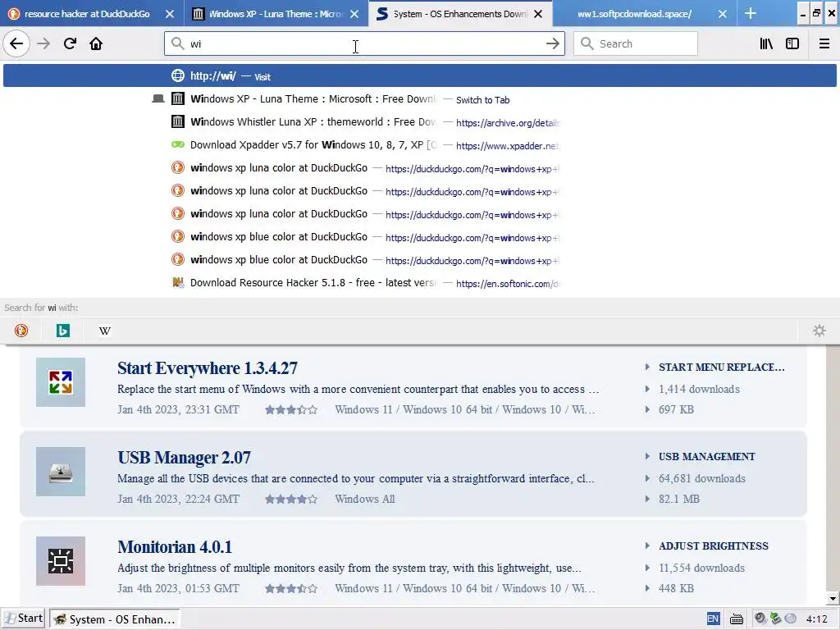Open START MENU REPLACE... category link
This screenshot has height=630, width=840.
pos(722,367)
